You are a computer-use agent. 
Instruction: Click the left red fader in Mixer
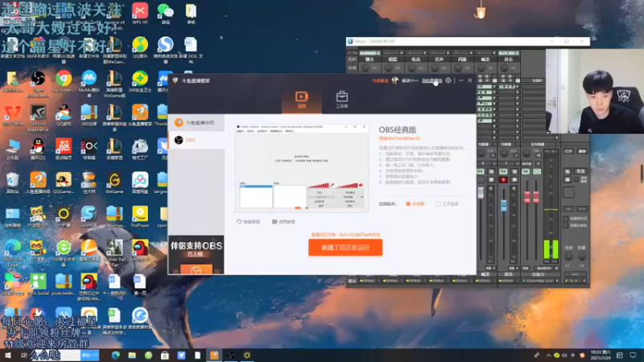[527, 197]
